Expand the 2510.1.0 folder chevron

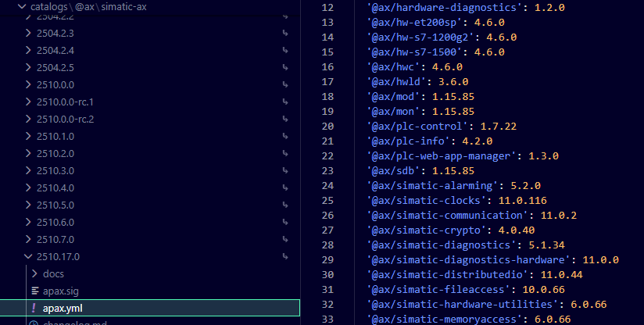pyautogui.click(x=28, y=136)
